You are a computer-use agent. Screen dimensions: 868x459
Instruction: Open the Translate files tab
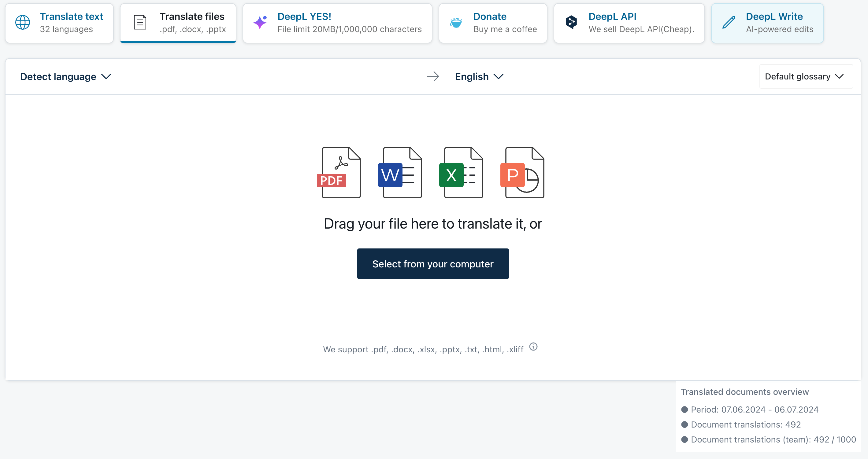178,23
